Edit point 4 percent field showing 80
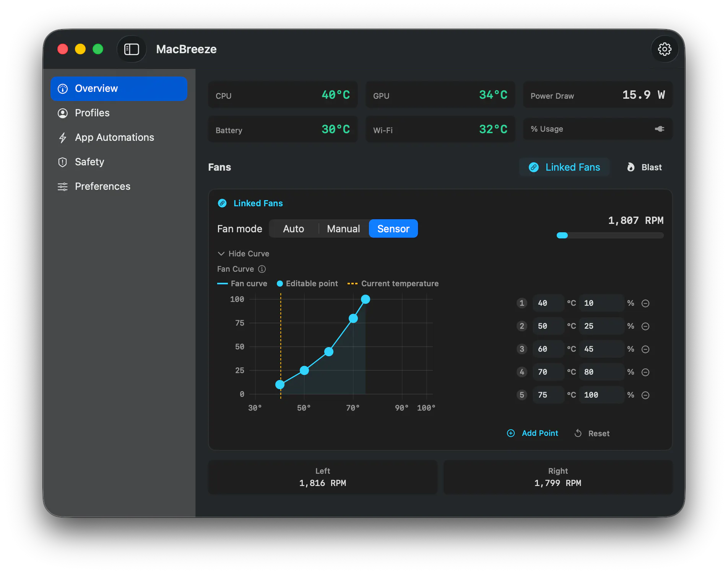 point(601,372)
